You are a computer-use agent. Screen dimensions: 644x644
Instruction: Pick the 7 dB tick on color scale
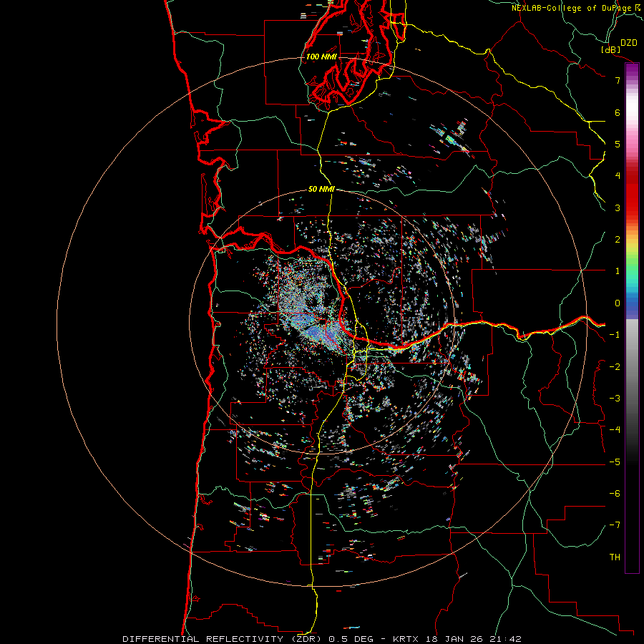pos(618,80)
